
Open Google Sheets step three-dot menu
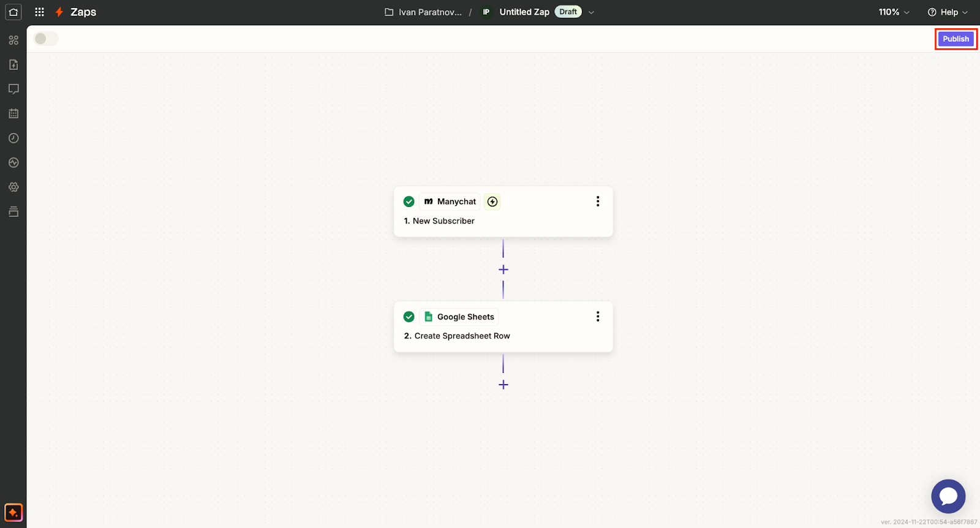click(x=598, y=317)
